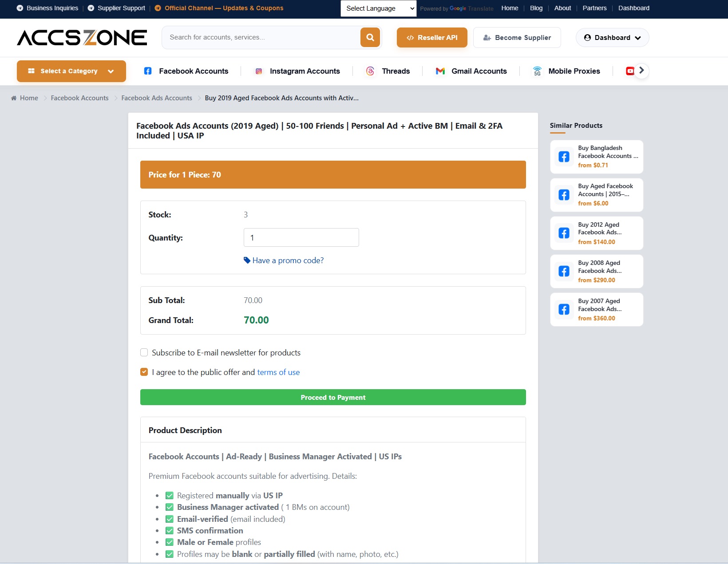Screen dimensions: 728x564
Task: Open the Buy 2008 Aged Facebook Ads thumbnail
Action: click(564, 271)
